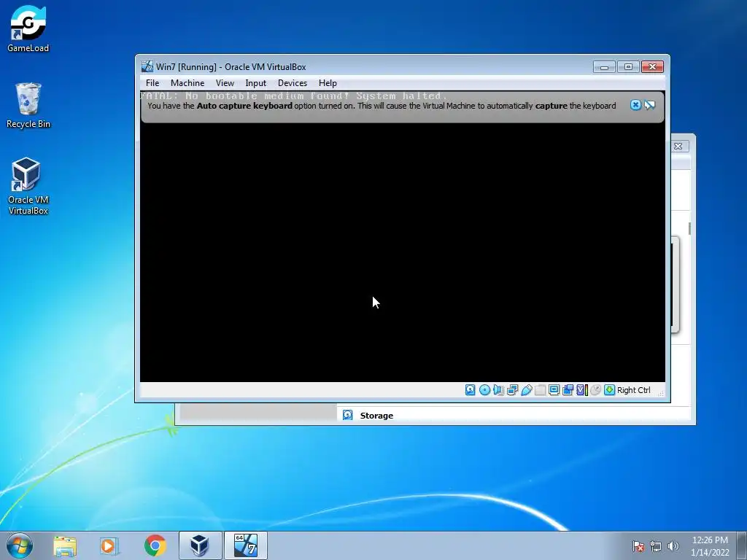Dismiss the Auto capture keyboard notification
747x560 pixels.
tap(635, 105)
